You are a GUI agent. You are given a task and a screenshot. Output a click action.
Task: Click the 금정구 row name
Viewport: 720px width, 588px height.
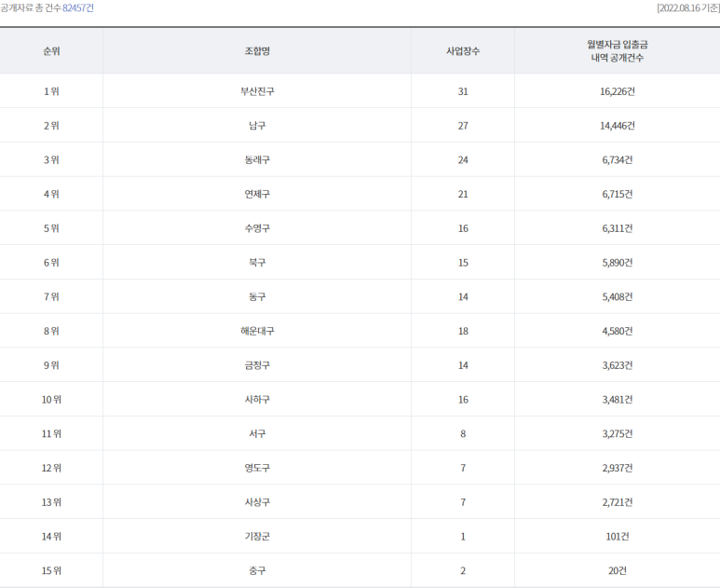tap(257, 365)
